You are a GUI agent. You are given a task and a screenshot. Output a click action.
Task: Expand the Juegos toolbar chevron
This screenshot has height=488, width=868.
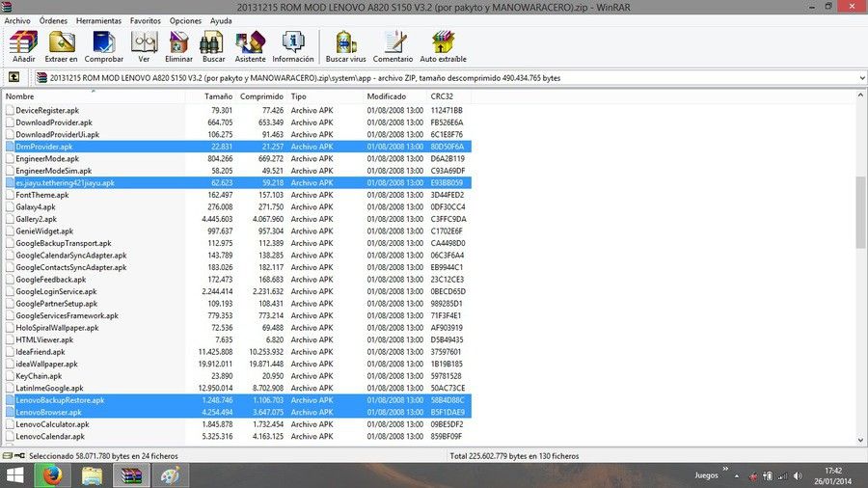[x=725, y=469]
